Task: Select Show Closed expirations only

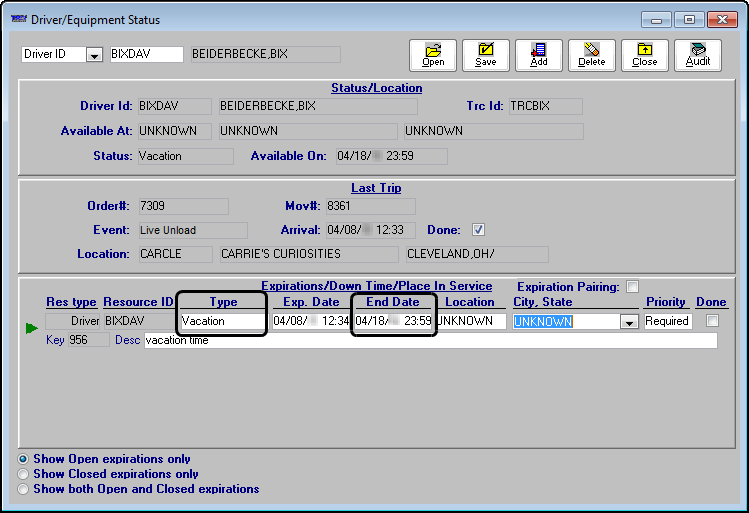Action: 24,474
